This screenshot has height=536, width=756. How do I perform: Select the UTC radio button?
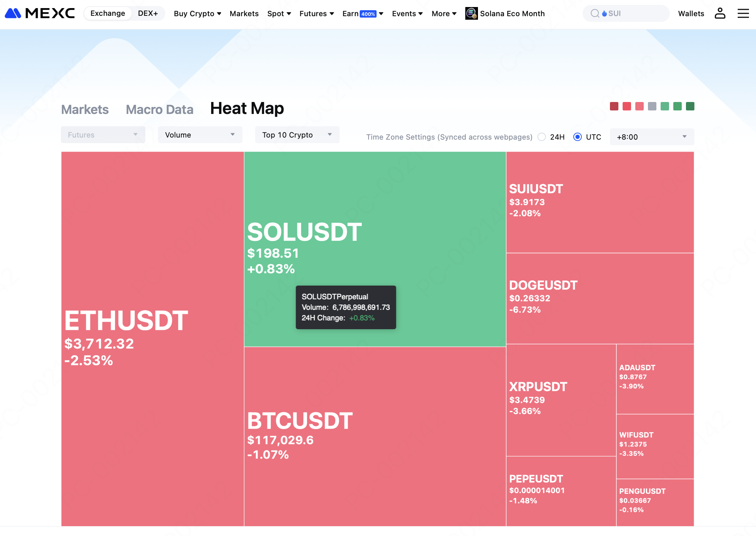[x=577, y=137]
